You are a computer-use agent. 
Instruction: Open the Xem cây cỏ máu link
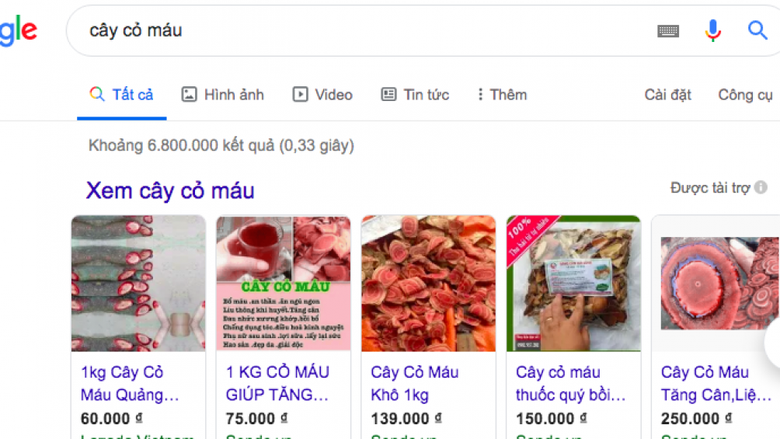pyautogui.click(x=170, y=190)
